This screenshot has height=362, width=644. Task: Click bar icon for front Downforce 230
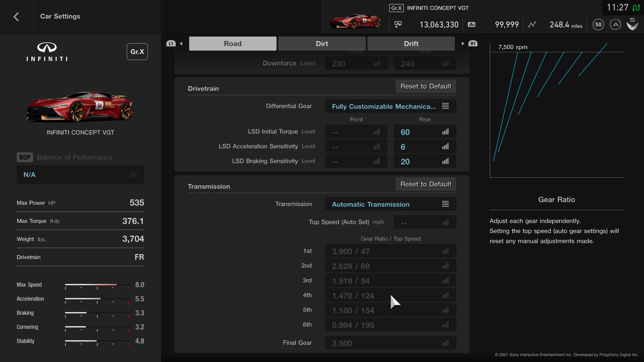(x=377, y=64)
